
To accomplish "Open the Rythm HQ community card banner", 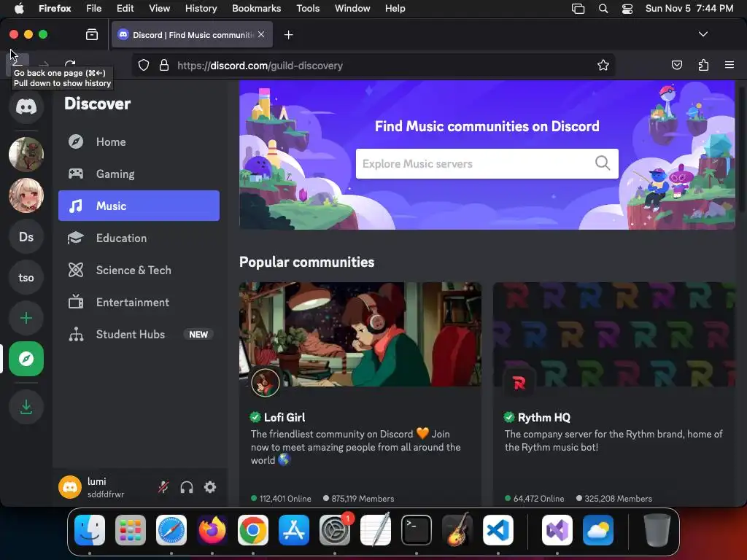I will (614, 334).
